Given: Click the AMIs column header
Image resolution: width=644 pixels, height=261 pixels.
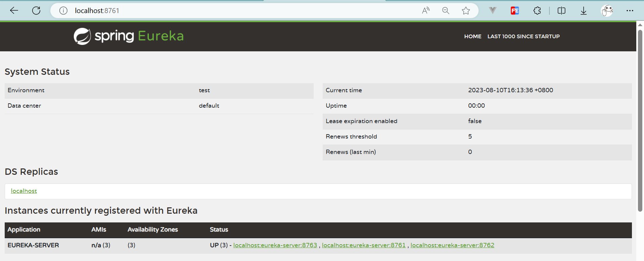Looking at the screenshot, I should pyautogui.click(x=99, y=229).
